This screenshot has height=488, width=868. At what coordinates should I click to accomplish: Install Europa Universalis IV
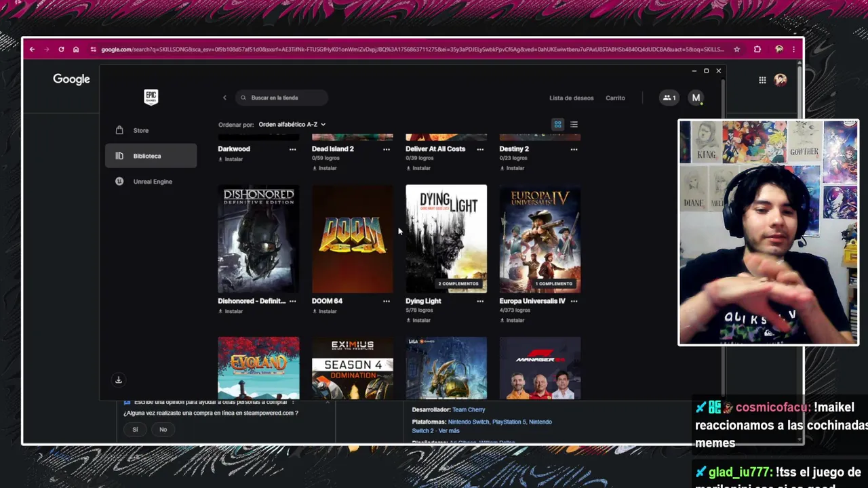point(512,320)
